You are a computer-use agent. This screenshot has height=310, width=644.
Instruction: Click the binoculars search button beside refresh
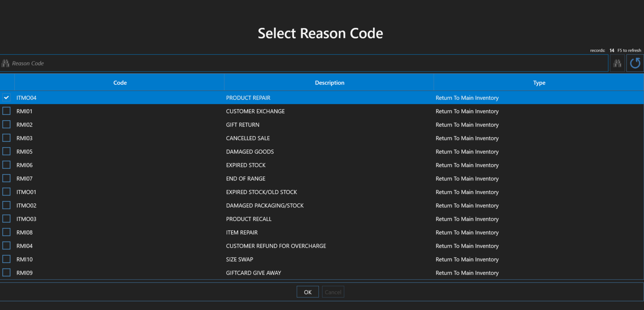[x=617, y=63]
